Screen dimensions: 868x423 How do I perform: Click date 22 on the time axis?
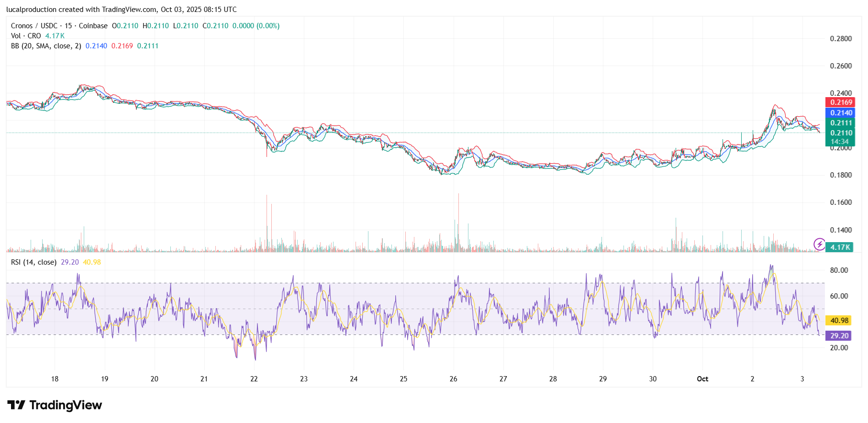[x=254, y=379]
